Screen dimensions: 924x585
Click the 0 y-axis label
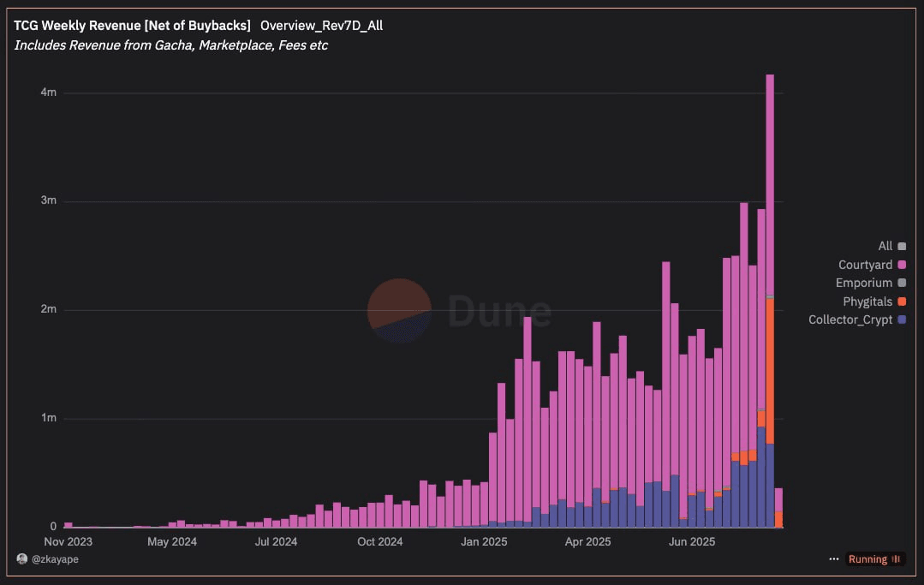tap(53, 526)
